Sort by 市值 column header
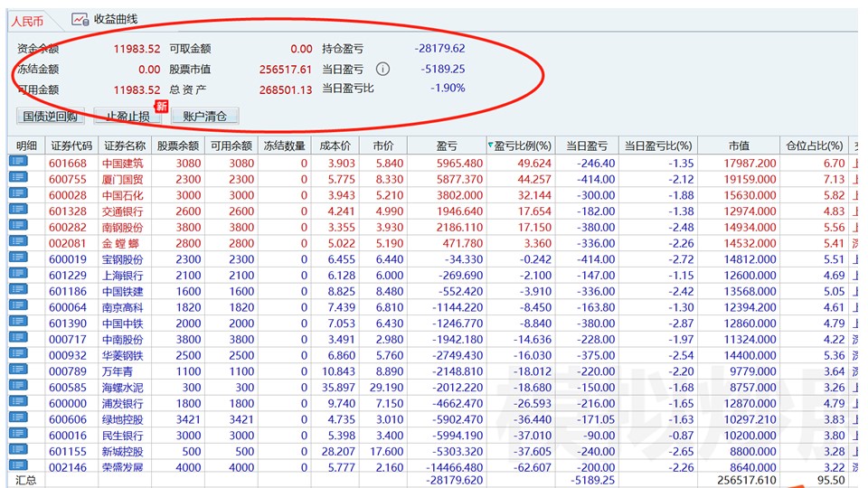Image resolution: width=868 pixels, height=488 pixels. pyautogui.click(x=739, y=146)
